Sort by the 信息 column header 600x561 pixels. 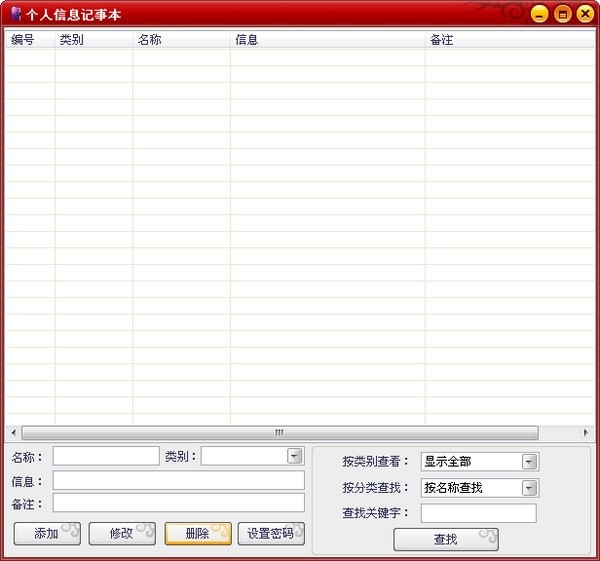(x=328, y=39)
